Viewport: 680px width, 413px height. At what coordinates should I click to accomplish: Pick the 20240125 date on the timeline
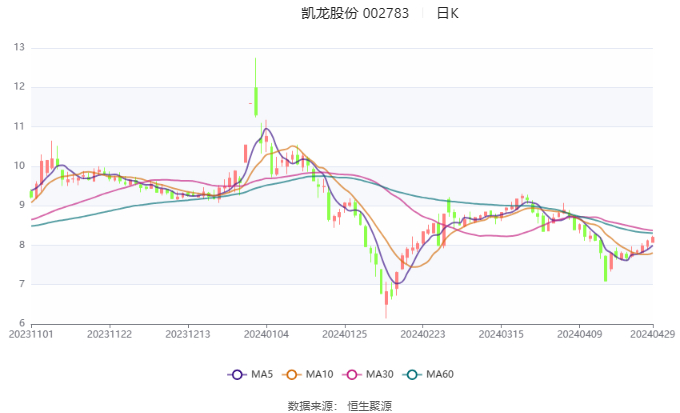pos(343,335)
